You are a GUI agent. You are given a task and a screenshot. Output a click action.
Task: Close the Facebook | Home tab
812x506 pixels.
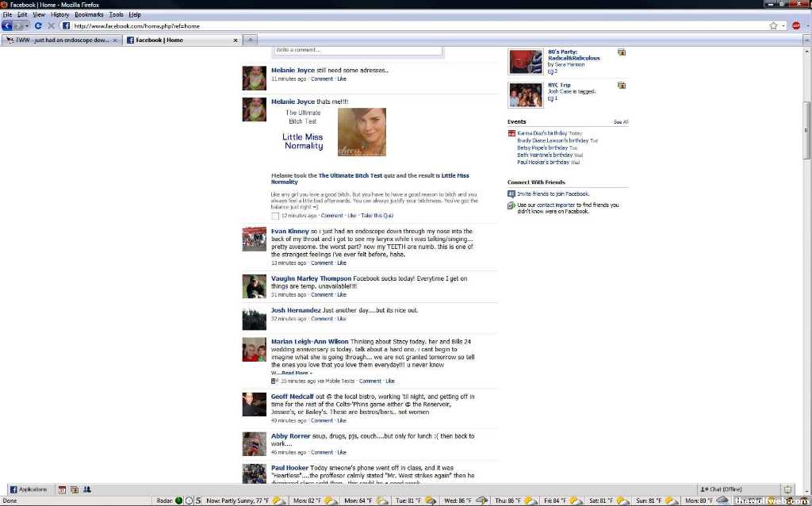coord(236,40)
